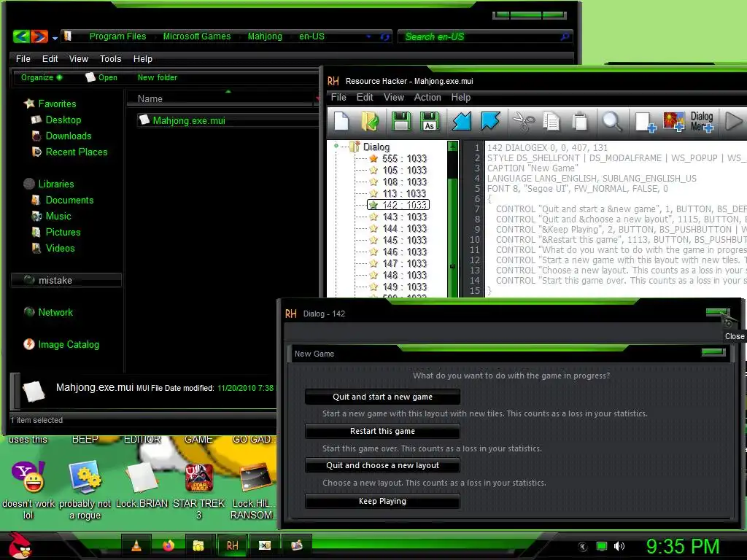The image size is (747, 560).
Task: Click New folder in Explorer toolbar
Action: coord(158,77)
